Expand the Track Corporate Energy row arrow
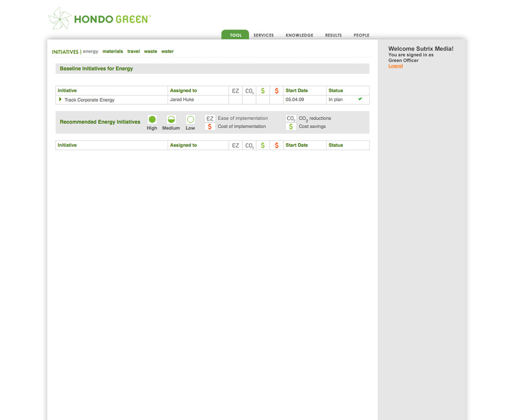513x420 pixels. (x=60, y=100)
